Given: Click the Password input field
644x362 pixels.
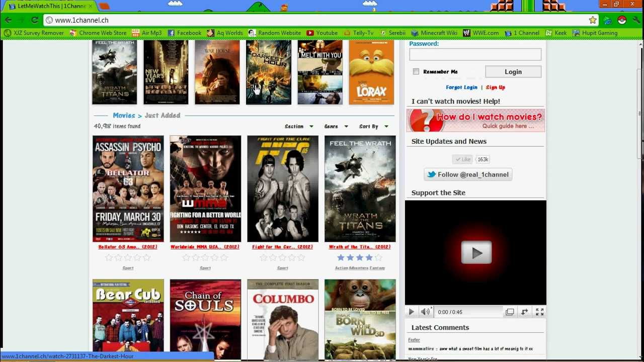Looking at the screenshot, I should (x=475, y=54).
